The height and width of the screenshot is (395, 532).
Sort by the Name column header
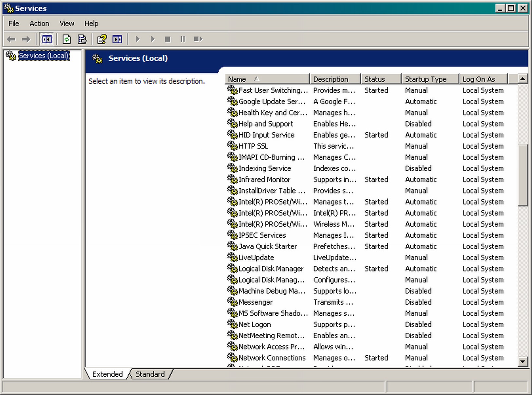coord(267,79)
